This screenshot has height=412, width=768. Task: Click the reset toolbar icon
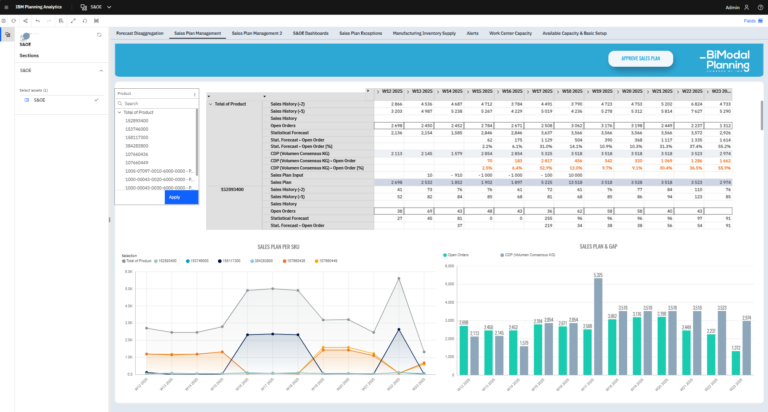point(85,21)
